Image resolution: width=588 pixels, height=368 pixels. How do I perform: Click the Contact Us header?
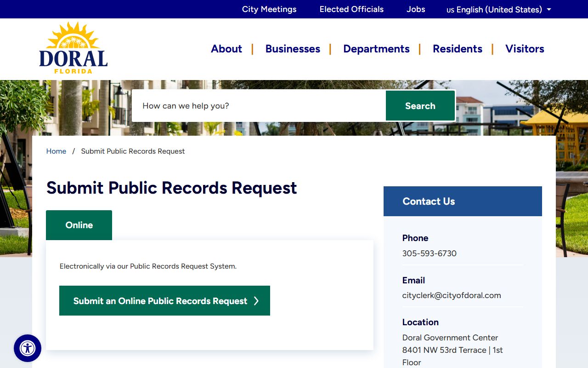pyautogui.click(x=463, y=201)
